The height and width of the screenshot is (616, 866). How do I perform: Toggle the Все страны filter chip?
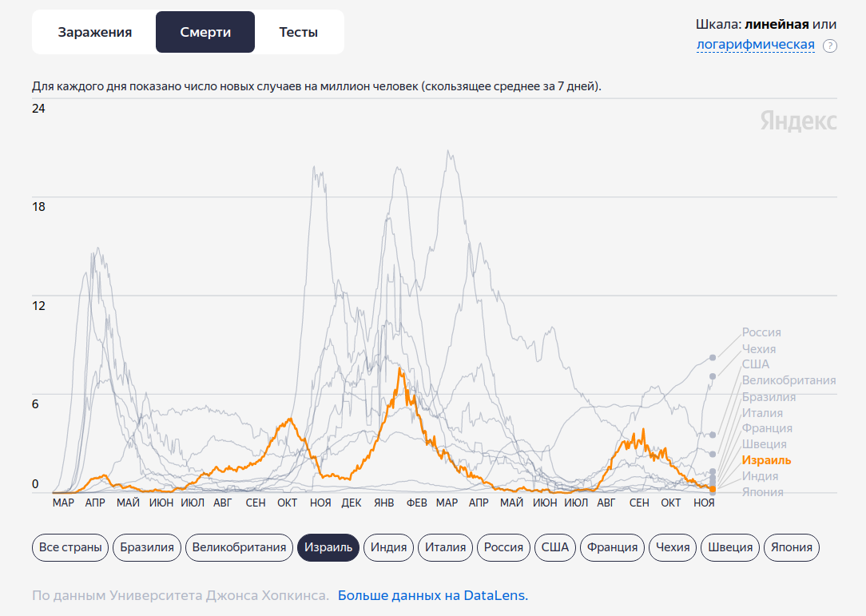coord(70,547)
